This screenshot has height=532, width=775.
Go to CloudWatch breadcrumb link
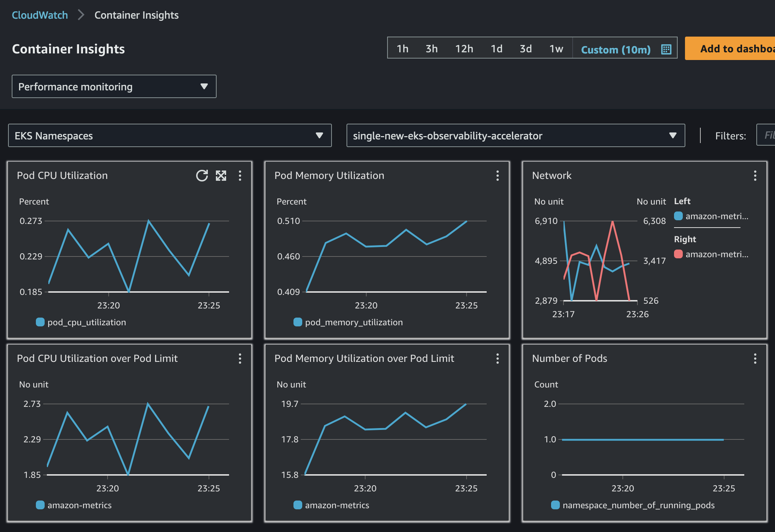click(x=40, y=15)
